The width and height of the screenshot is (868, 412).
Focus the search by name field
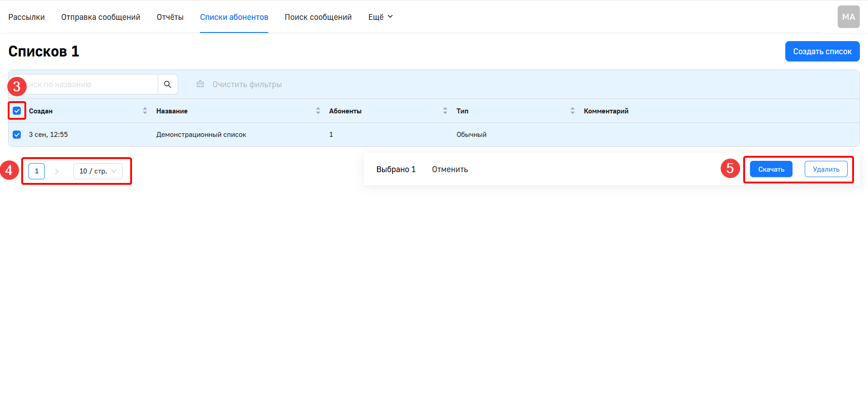[x=90, y=84]
